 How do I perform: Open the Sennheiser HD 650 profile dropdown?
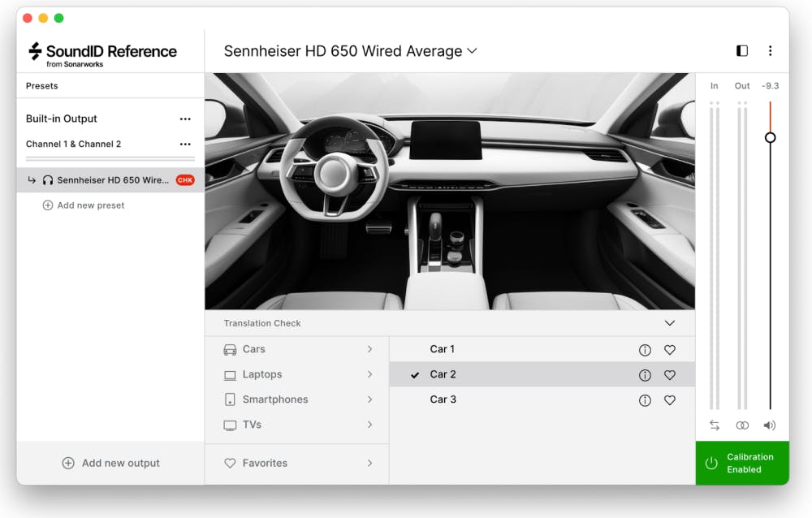351,51
